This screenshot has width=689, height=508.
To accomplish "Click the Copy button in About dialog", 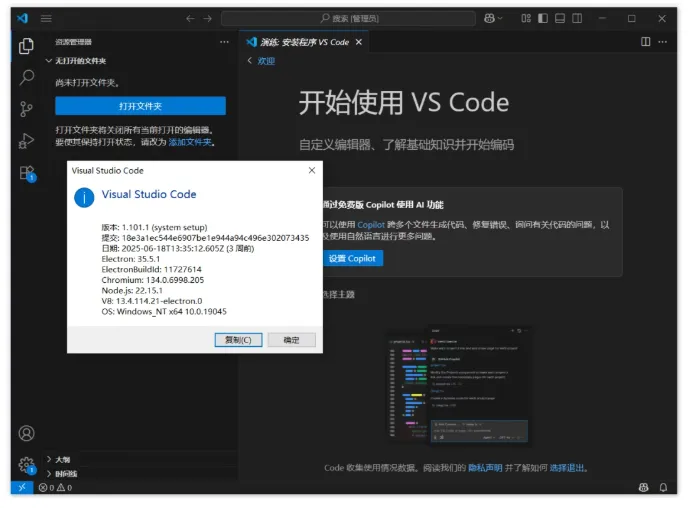I will point(238,340).
